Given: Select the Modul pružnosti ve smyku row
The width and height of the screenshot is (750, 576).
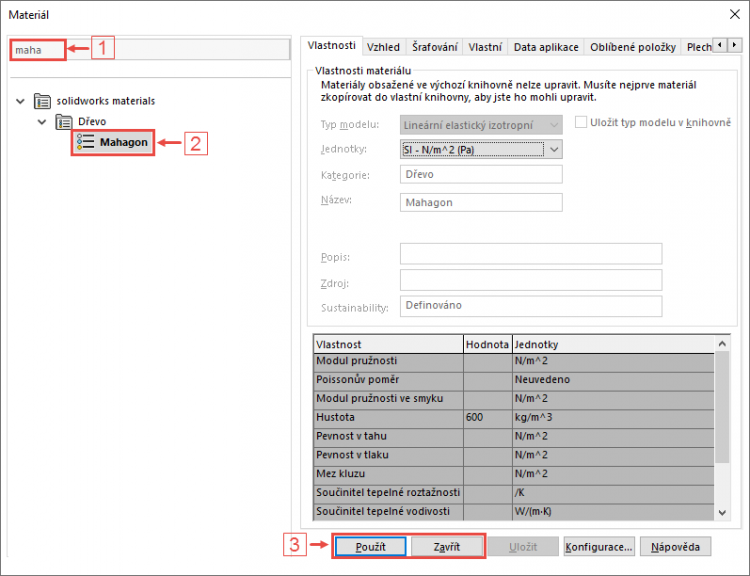Looking at the screenshot, I should point(514,399).
